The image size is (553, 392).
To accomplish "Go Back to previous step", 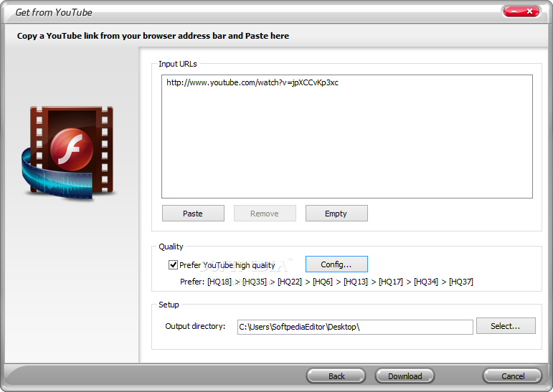I will pyautogui.click(x=336, y=376).
